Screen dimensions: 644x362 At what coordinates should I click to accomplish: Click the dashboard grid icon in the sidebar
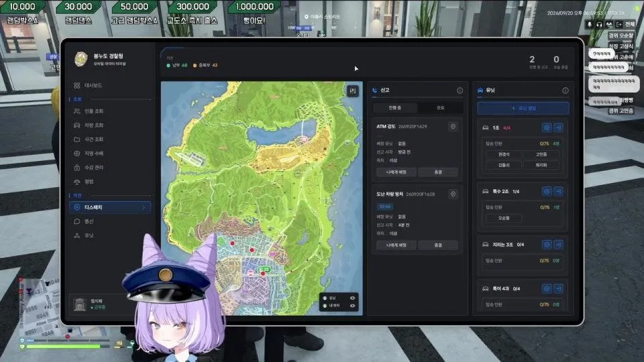(76, 85)
